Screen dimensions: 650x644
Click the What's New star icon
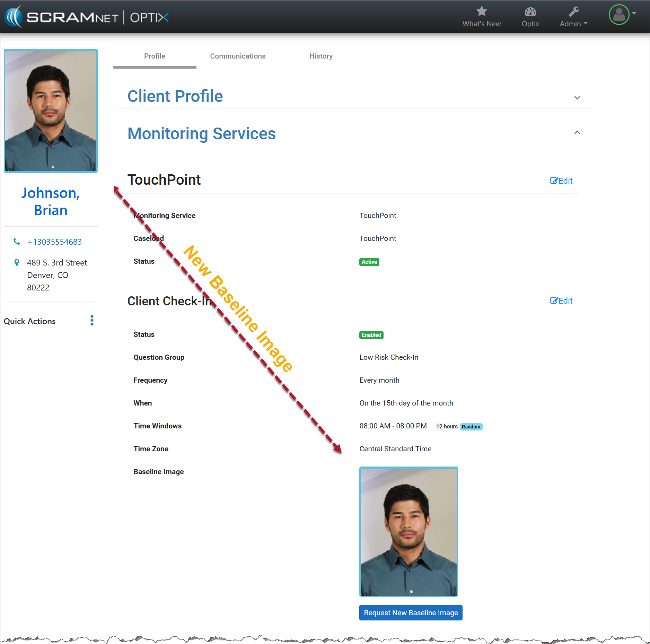(481, 11)
